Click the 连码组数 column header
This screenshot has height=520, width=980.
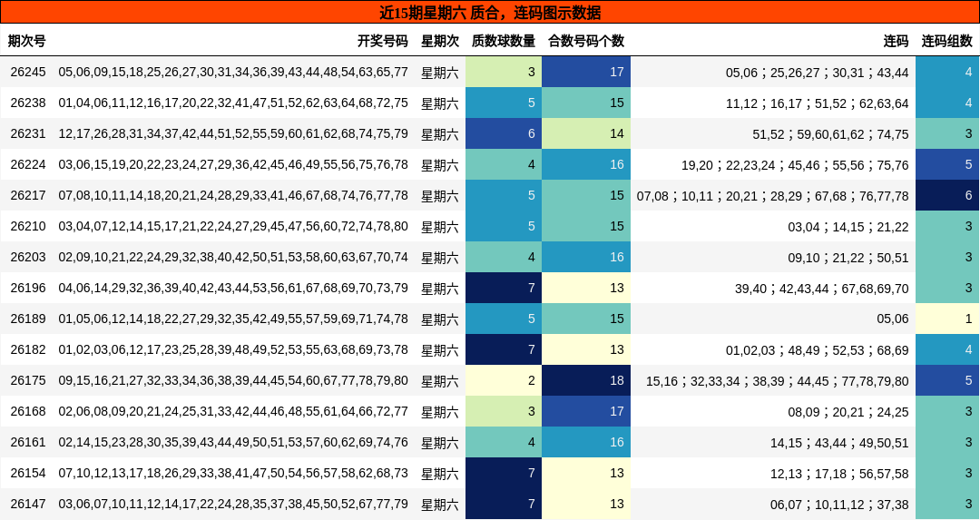947,41
